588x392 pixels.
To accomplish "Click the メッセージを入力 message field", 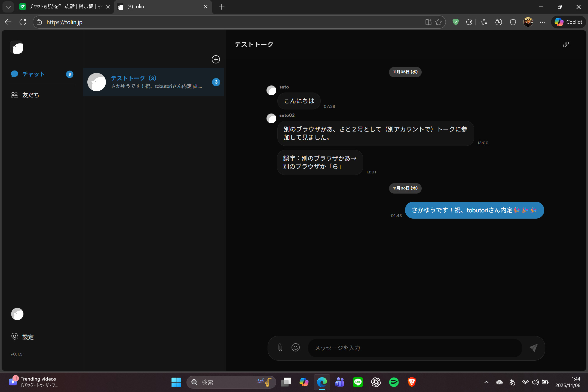I will (x=415, y=348).
